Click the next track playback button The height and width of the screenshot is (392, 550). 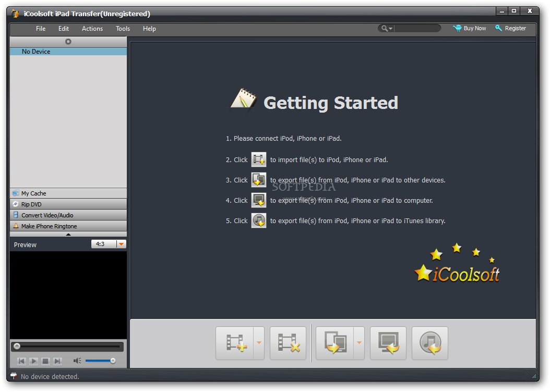point(57,361)
